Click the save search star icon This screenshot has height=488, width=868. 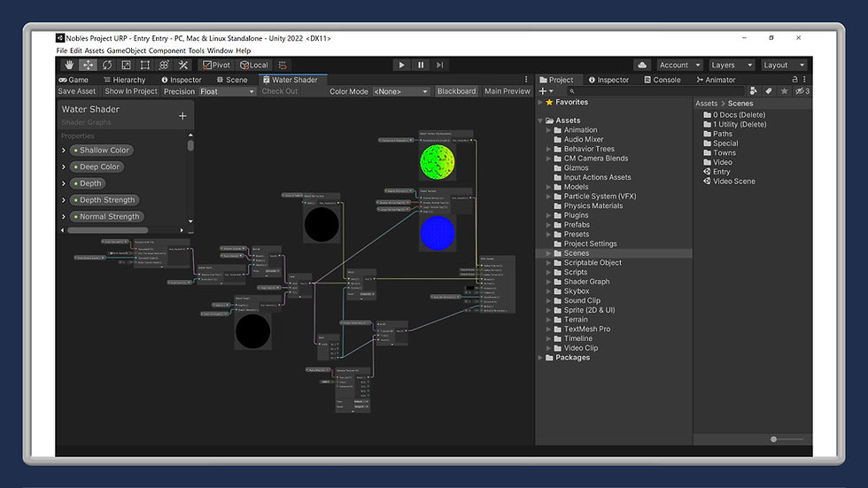coord(784,91)
